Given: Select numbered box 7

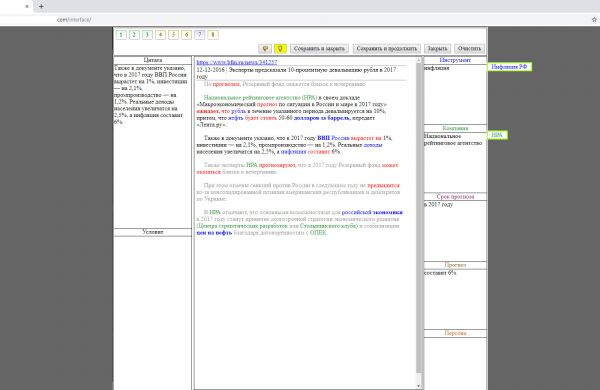Looking at the screenshot, I should [200, 35].
